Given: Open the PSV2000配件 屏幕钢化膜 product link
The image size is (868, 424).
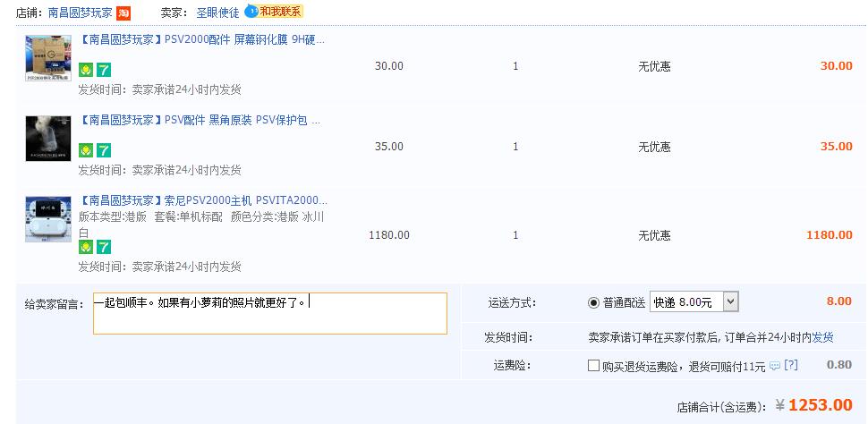Looking at the screenshot, I should 202,40.
